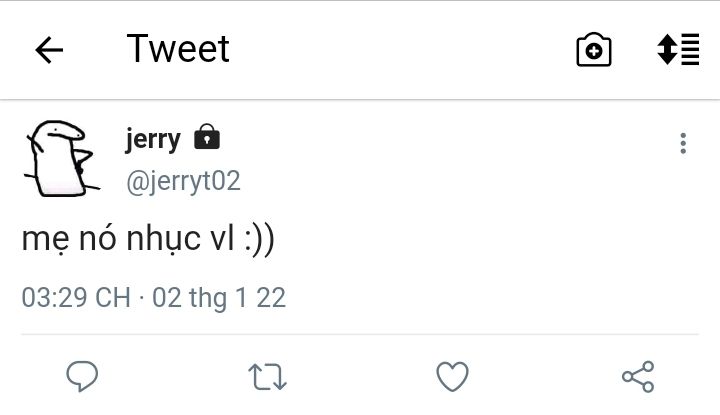Viewport: 720px width, 415px height.
Task: Open the three-dot overflow menu on tweet
Action: (x=683, y=143)
